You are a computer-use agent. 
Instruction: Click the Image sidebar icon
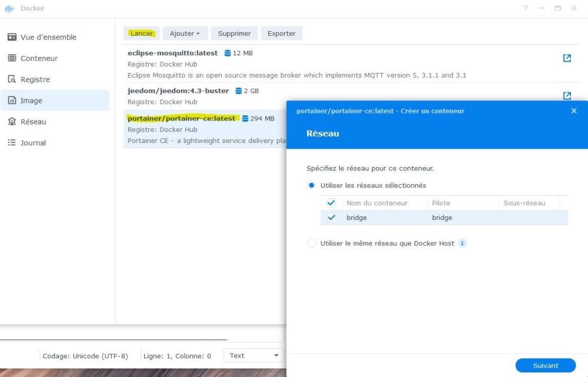tap(12, 100)
